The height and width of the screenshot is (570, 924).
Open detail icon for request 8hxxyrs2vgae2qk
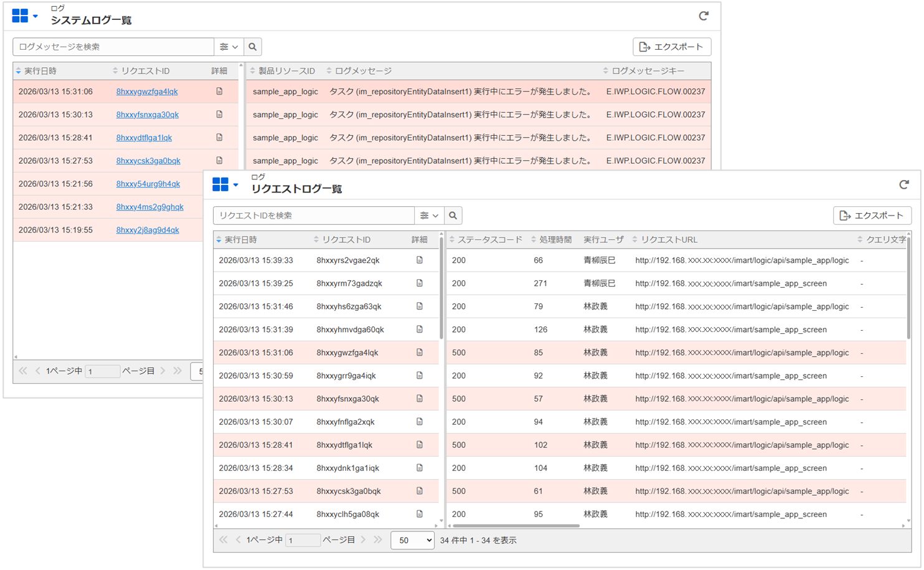420,260
